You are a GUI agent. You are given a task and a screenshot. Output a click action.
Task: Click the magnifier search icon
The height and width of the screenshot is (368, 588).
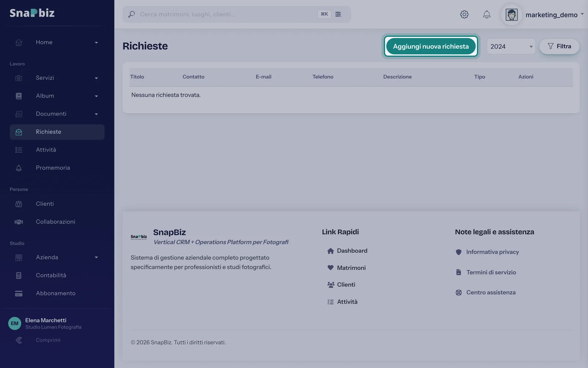coord(131,14)
